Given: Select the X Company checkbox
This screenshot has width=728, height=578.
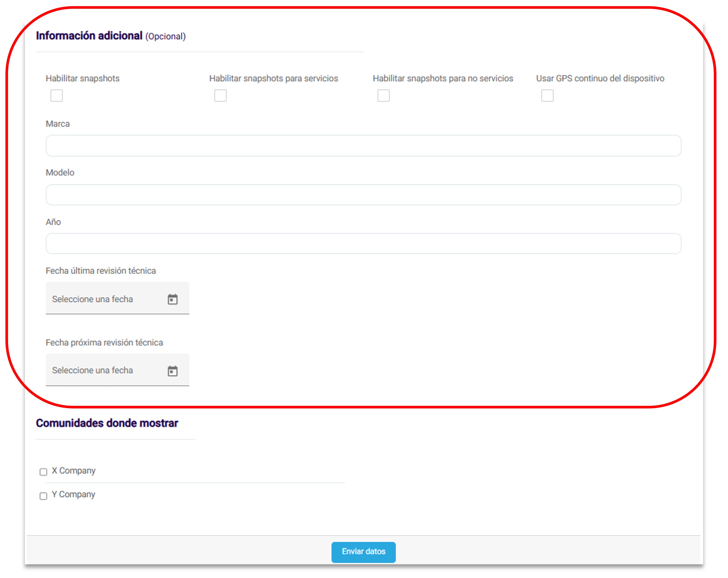Looking at the screenshot, I should pos(43,472).
